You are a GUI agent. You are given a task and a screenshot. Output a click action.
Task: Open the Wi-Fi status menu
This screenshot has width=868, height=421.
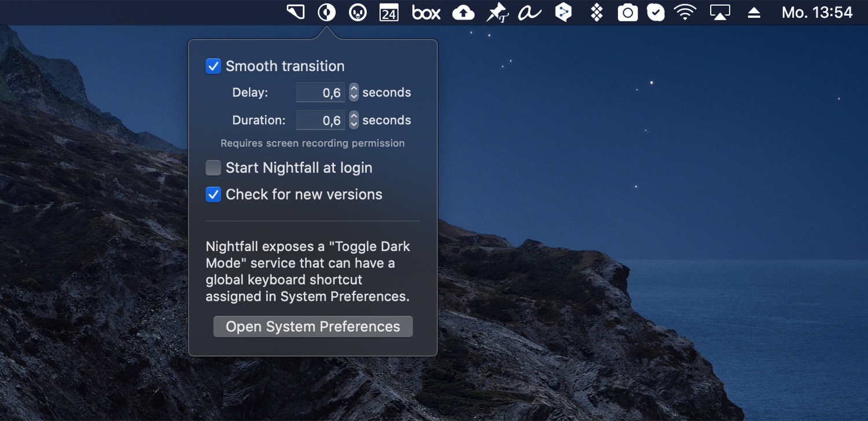(x=686, y=13)
